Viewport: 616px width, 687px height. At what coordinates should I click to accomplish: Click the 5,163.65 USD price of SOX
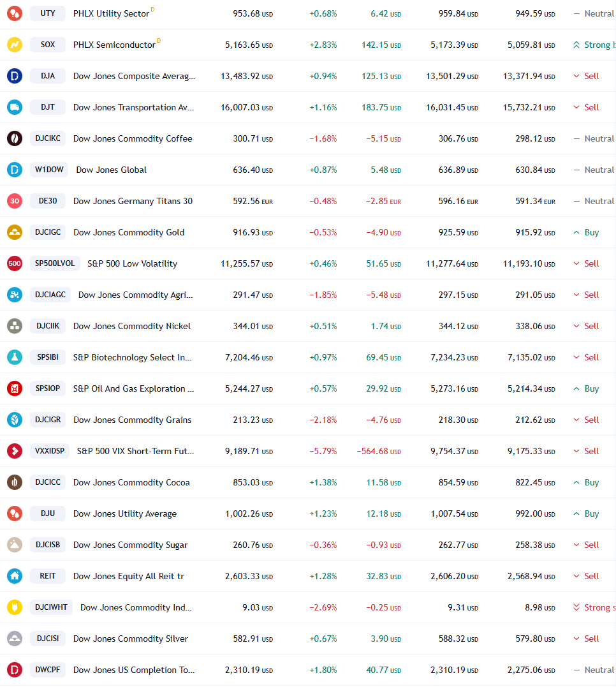click(249, 45)
